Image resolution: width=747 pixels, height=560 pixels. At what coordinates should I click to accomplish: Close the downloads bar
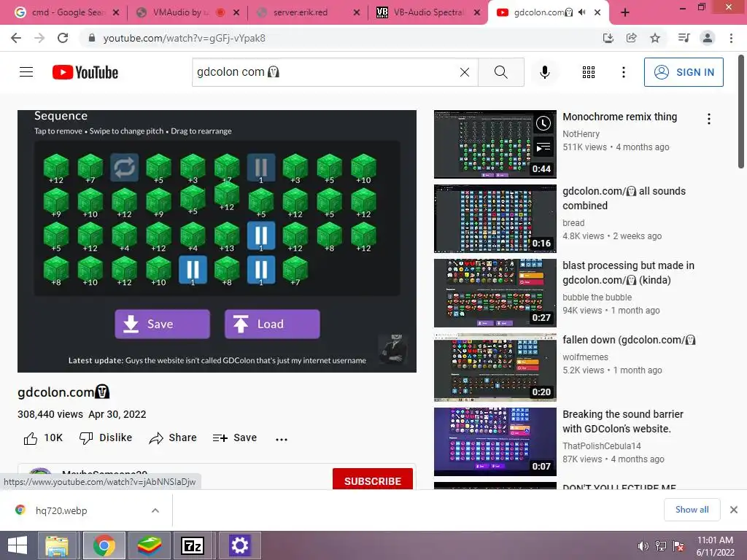click(734, 510)
